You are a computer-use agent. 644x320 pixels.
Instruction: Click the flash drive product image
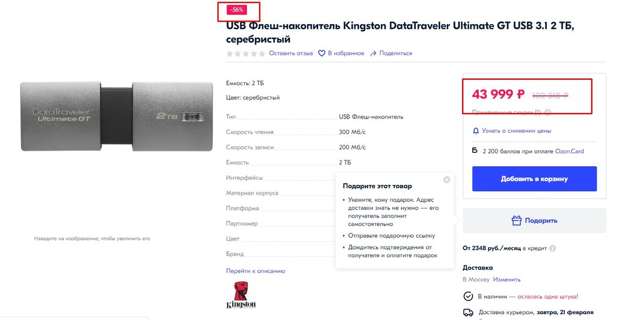coord(116,116)
